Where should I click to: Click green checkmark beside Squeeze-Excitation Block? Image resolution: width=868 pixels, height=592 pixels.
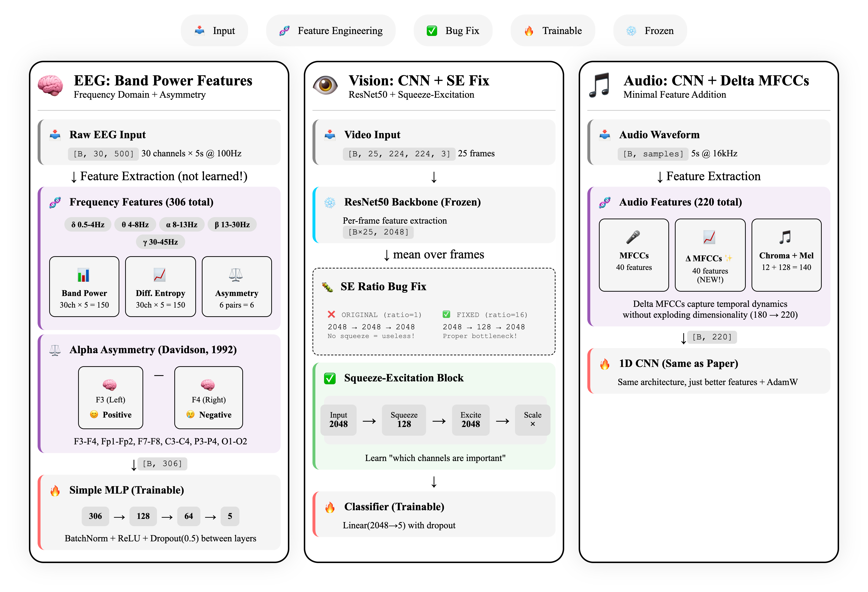(329, 378)
